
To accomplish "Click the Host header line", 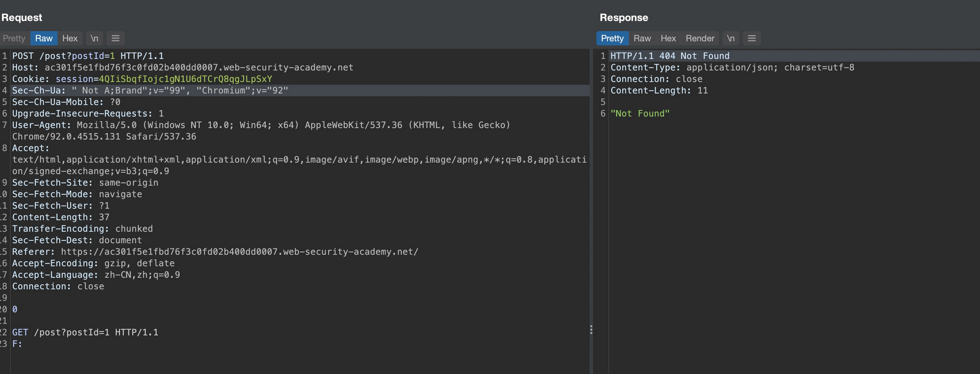I will 183,67.
